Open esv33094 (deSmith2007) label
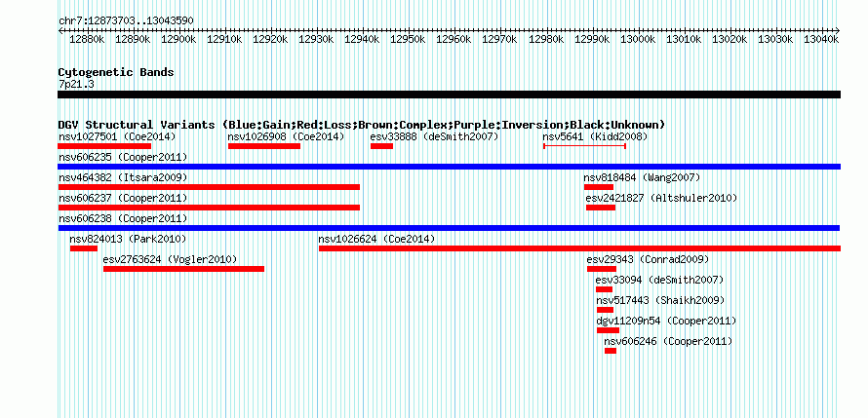Viewport: 868px width, 418px height. click(x=659, y=281)
